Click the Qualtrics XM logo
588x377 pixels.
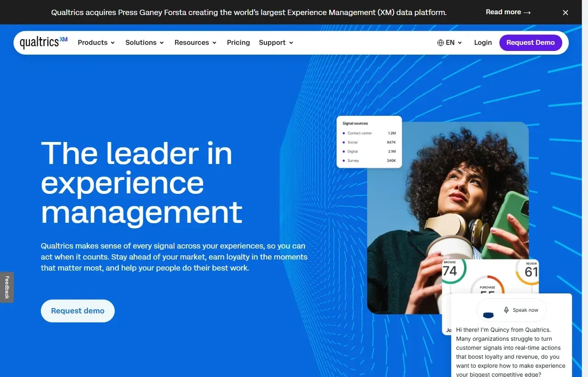44,42
